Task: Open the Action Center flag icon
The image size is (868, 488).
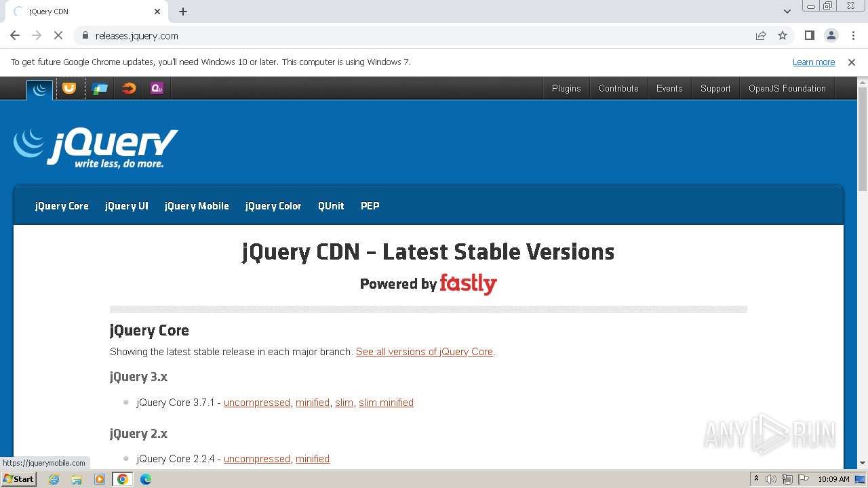Action: click(804, 479)
